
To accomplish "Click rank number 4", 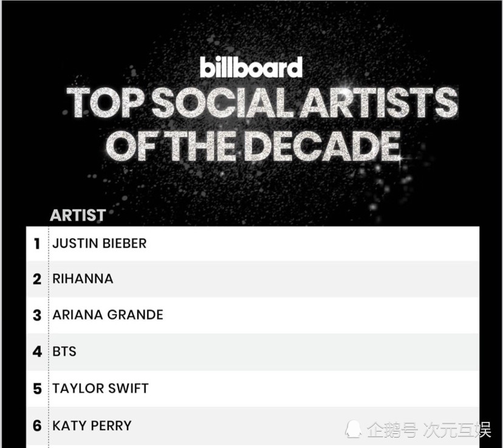I will [x=37, y=351].
